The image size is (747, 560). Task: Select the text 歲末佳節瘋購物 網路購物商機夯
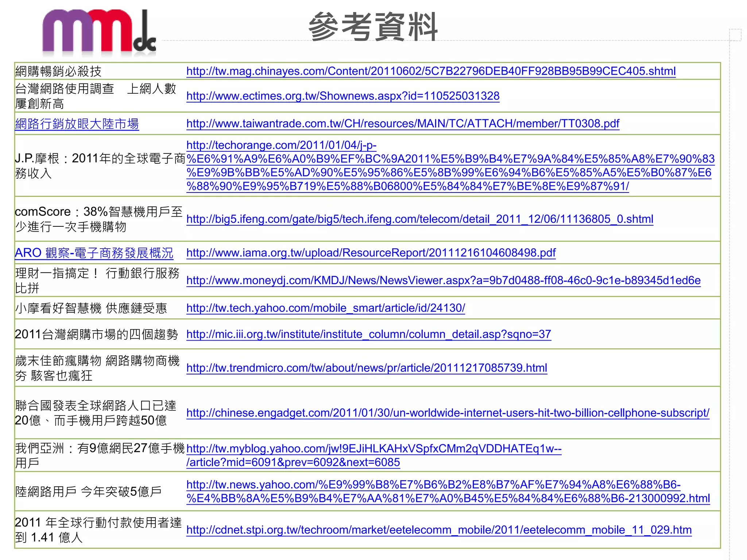pyautogui.click(x=97, y=368)
